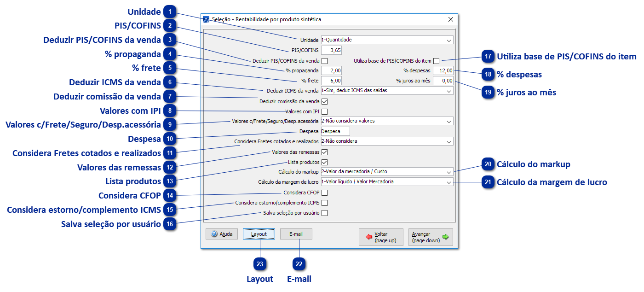The width and height of the screenshot is (644, 292).
Task: Check Utiliza base de PIS/COFINS do item
Action: [x=436, y=61]
